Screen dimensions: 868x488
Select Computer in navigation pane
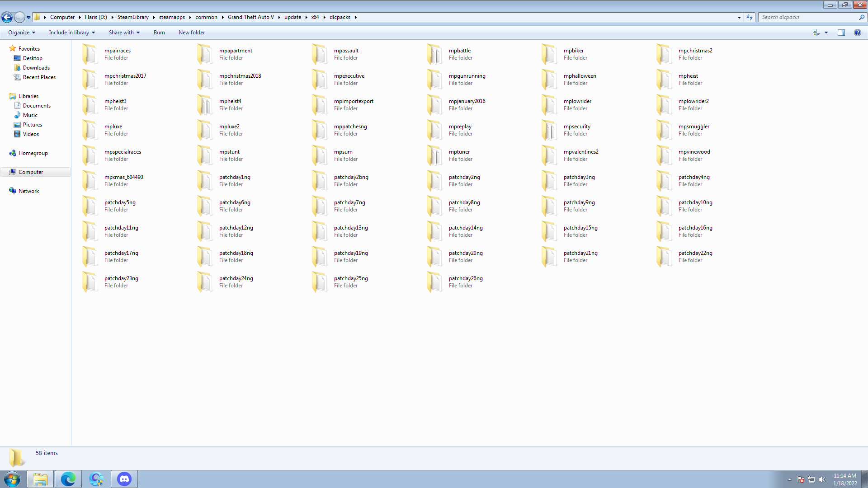[x=36, y=172]
